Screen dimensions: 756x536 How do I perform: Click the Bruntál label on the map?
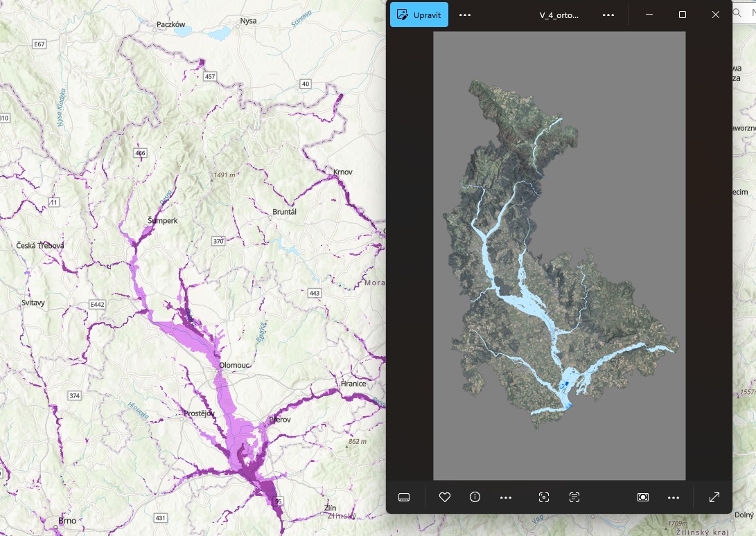pyautogui.click(x=285, y=212)
